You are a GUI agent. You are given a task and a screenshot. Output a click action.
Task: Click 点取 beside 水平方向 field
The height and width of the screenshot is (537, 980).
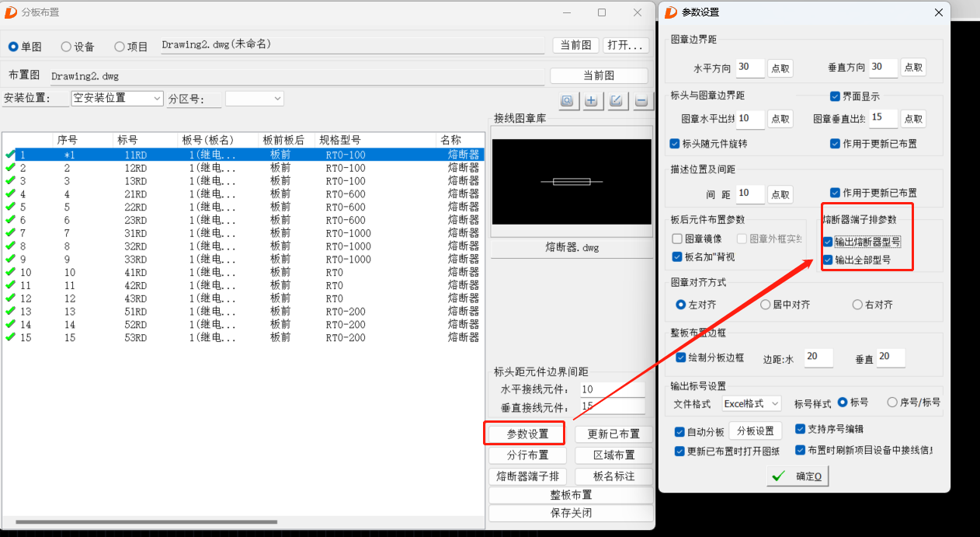(780, 68)
